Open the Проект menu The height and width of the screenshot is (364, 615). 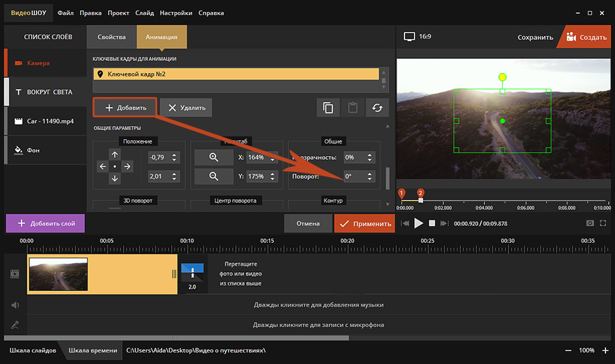(x=119, y=13)
